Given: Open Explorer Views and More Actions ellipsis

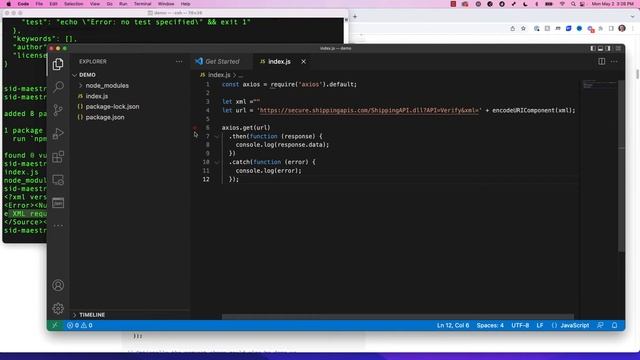Looking at the screenshot, I should pos(179,61).
